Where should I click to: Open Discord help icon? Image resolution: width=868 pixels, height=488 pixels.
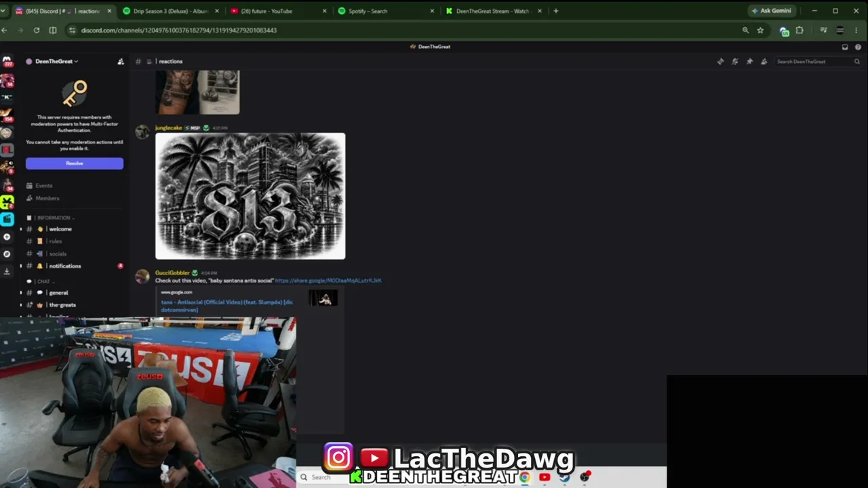coord(858,47)
